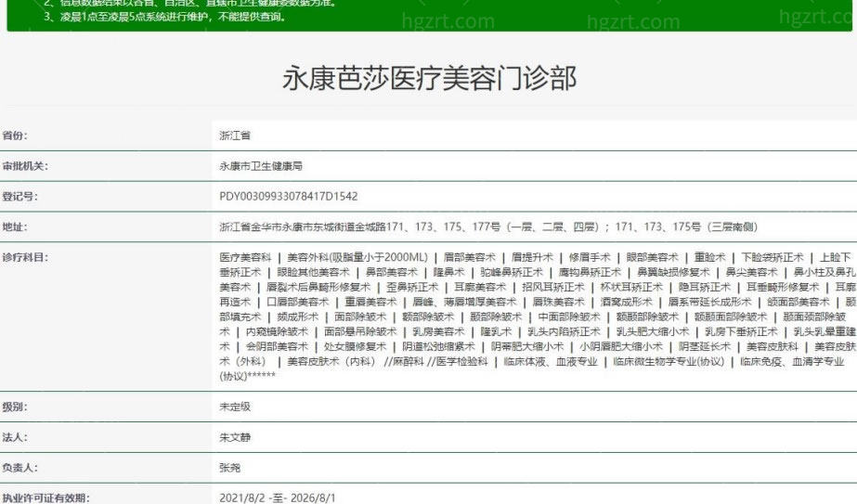Click the 会阴部美容术 entry
The height and width of the screenshot is (504, 857).
tap(277, 346)
